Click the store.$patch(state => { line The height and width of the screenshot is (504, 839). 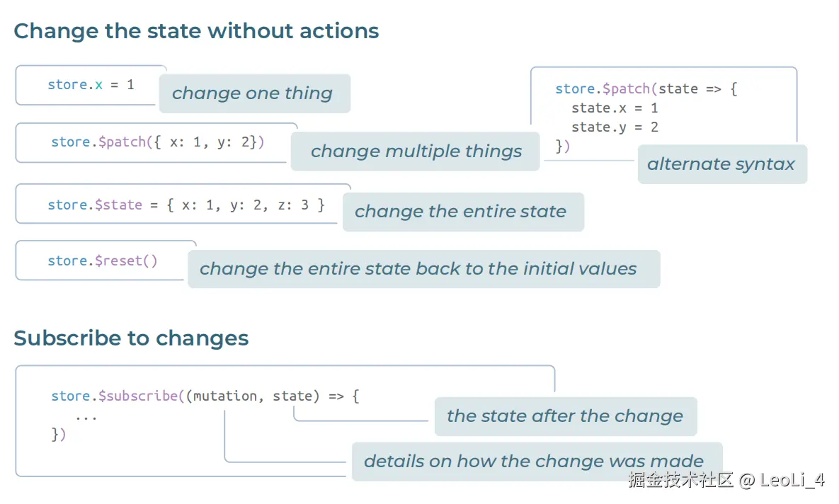click(646, 89)
